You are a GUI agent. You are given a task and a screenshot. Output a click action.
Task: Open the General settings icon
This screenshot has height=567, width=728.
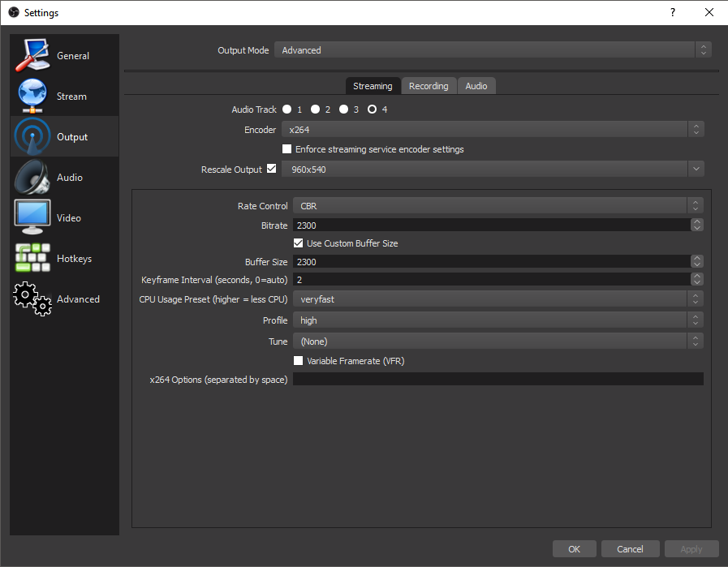click(32, 56)
